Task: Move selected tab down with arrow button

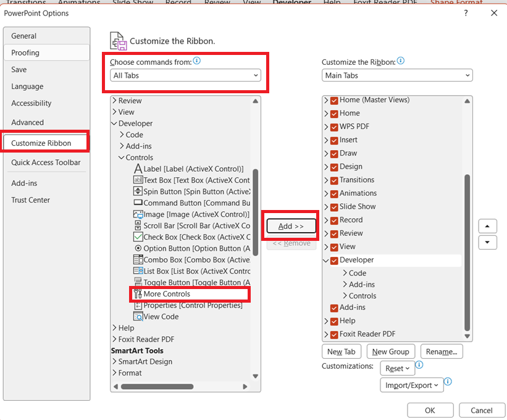Action: [487, 243]
